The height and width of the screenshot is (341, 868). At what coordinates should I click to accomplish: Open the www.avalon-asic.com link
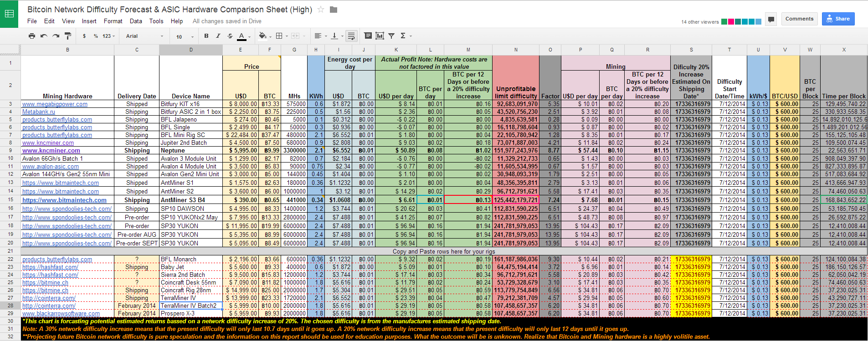tap(51, 167)
